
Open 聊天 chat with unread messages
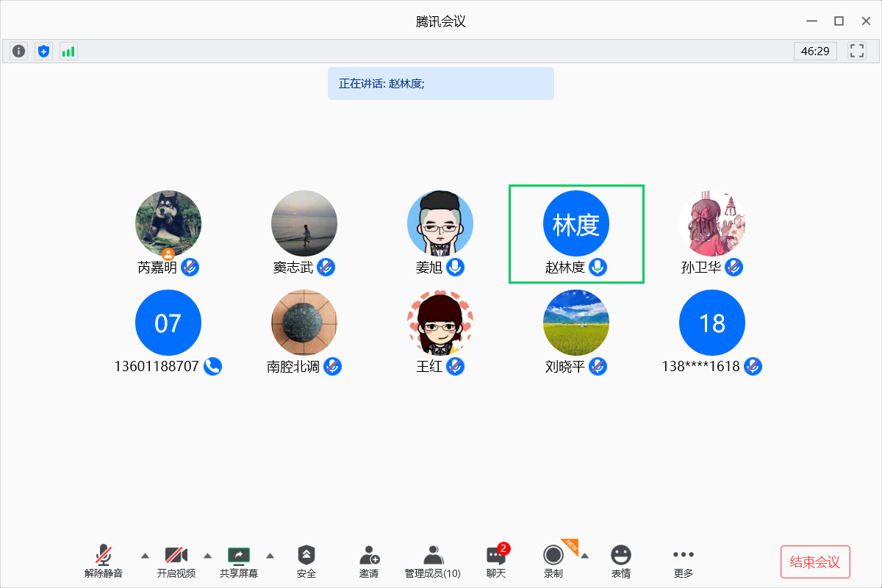point(496,562)
